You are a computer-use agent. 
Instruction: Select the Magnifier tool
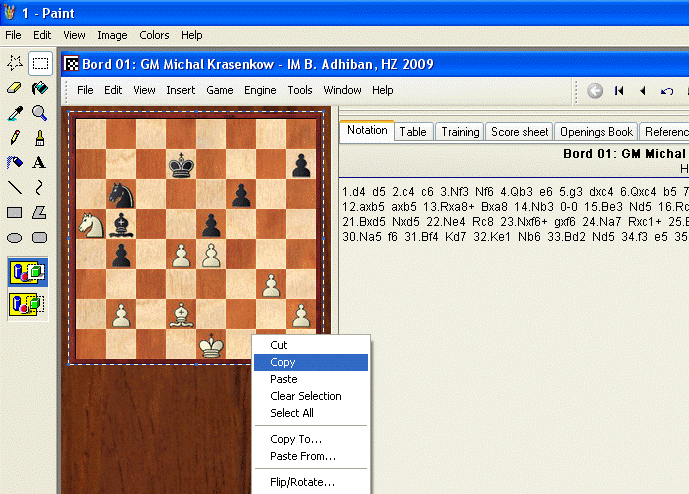click(40, 113)
